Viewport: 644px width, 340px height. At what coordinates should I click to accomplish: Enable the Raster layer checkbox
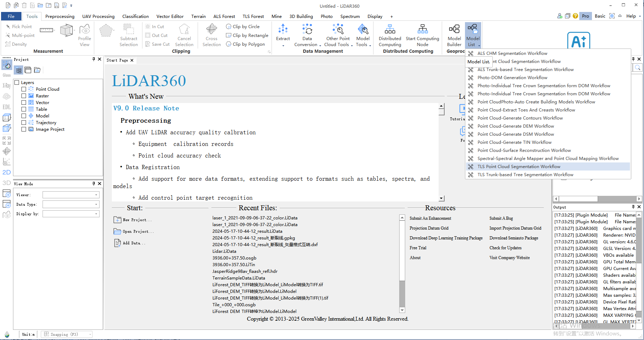tap(24, 96)
